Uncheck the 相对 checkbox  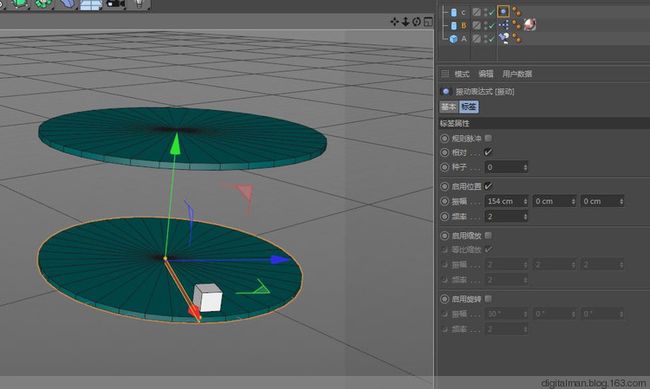(488, 152)
